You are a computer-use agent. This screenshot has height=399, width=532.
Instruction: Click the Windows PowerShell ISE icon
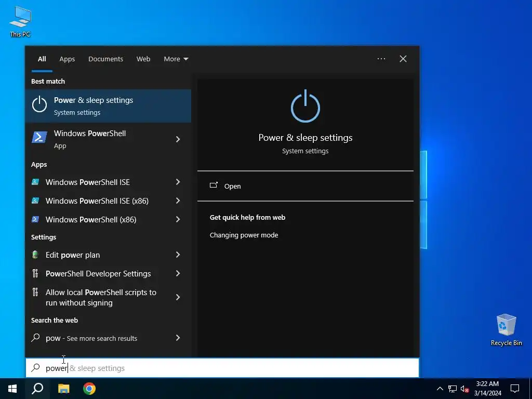click(35, 182)
